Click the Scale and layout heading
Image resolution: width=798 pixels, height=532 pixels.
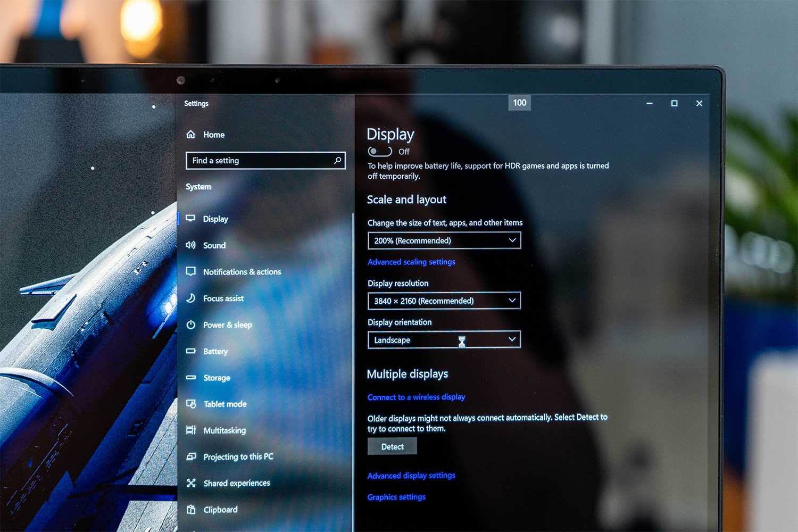(406, 199)
